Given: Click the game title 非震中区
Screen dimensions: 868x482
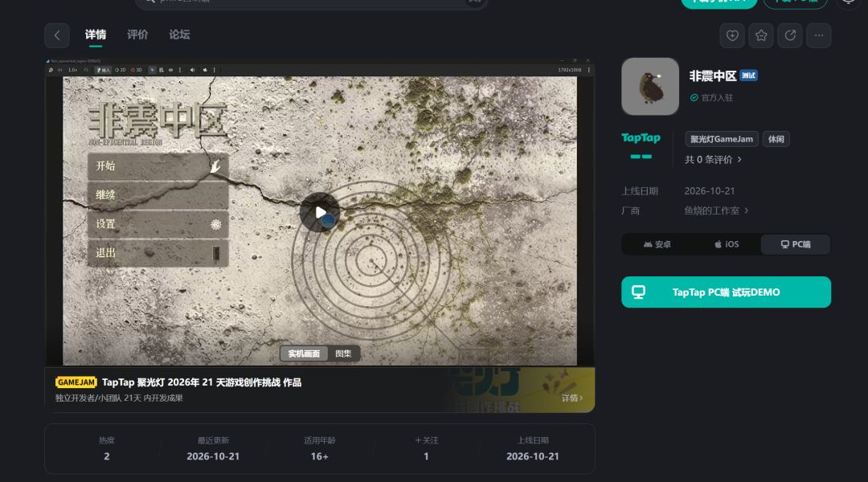Looking at the screenshot, I should (712, 76).
